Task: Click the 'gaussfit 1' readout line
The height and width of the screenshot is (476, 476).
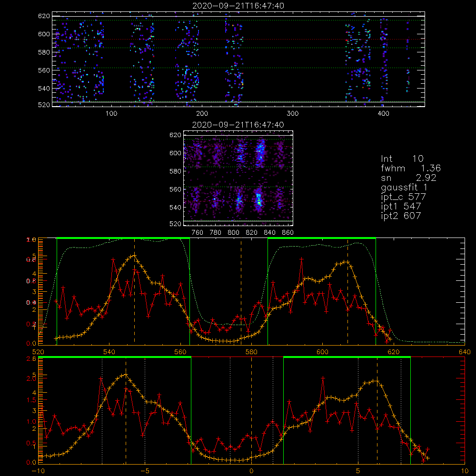Action: click(x=404, y=187)
